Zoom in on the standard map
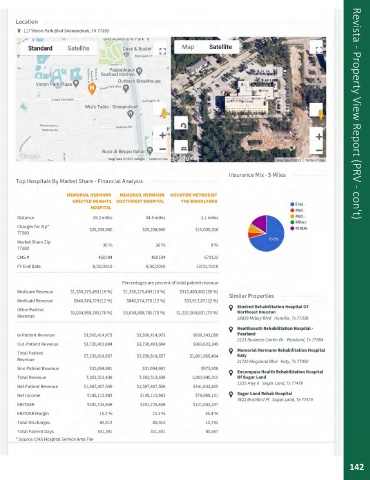Viewport: 370px width, 480px height. coord(162,135)
